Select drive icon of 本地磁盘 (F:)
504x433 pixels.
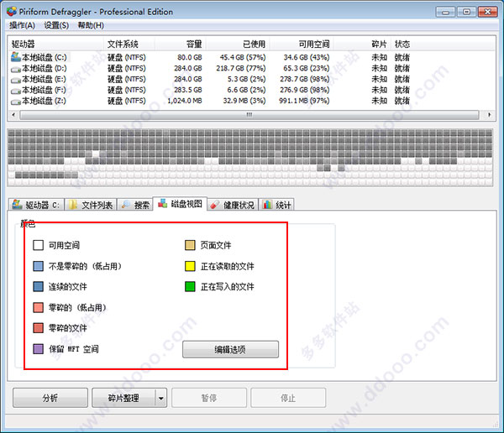[16, 91]
